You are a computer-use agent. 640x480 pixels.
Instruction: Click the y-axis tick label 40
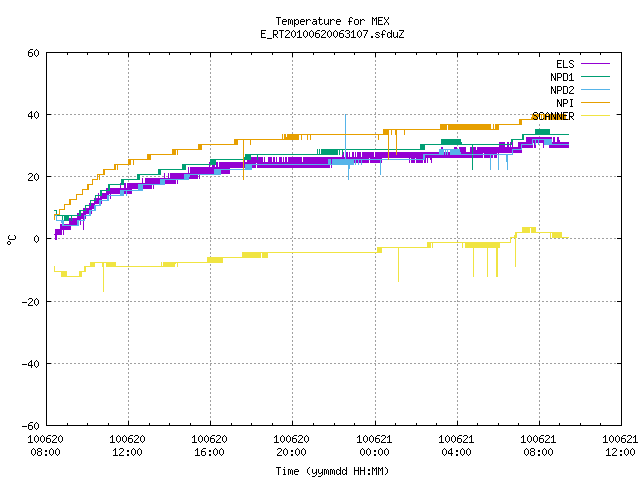coord(33,115)
